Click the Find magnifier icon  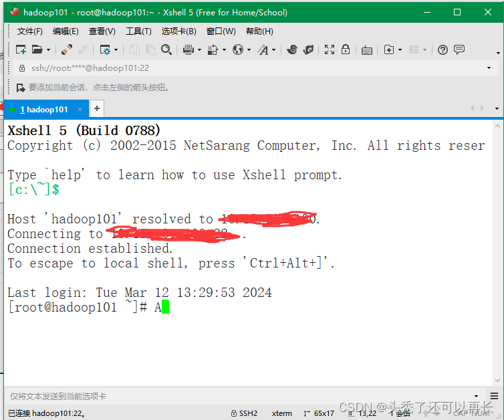pyautogui.click(x=166, y=50)
